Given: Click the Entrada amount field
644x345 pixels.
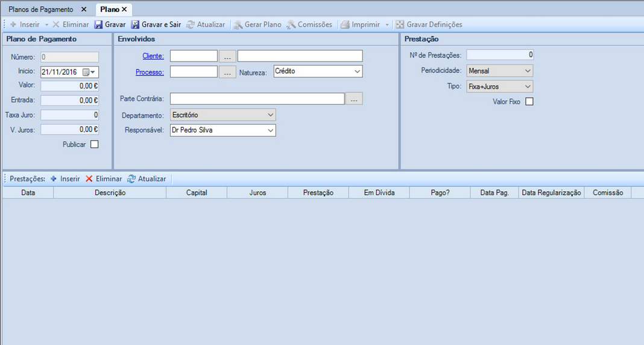Looking at the screenshot, I should coord(70,100).
